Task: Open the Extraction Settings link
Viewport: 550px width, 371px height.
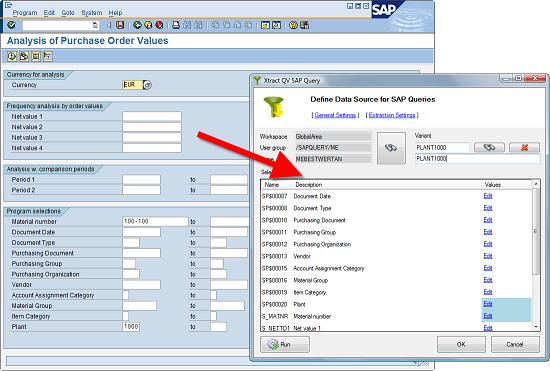Action: click(392, 115)
